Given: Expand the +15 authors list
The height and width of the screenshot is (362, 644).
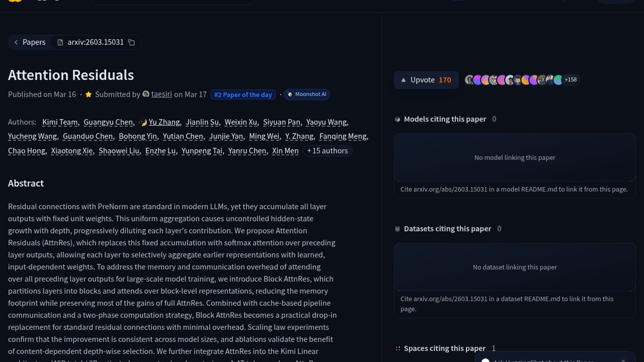Looking at the screenshot, I should click(327, 151).
